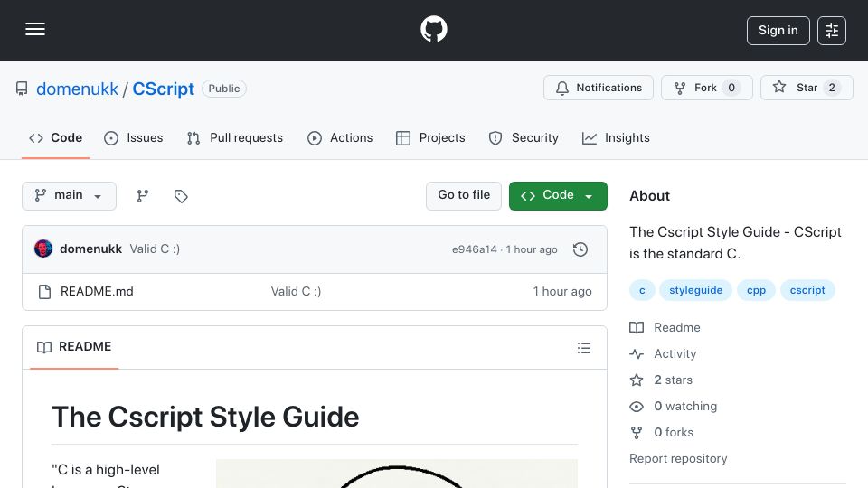The width and height of the screenshot is (868, 488).
Task: Open the README outline list icon
Action: (584, 348)
